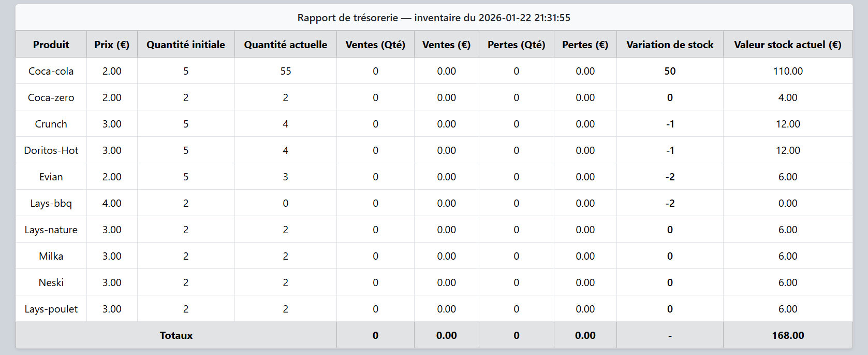This screenshot has width=868, height=355.
Task: Click the Lays-poulet product name
Action: [51, 309]
